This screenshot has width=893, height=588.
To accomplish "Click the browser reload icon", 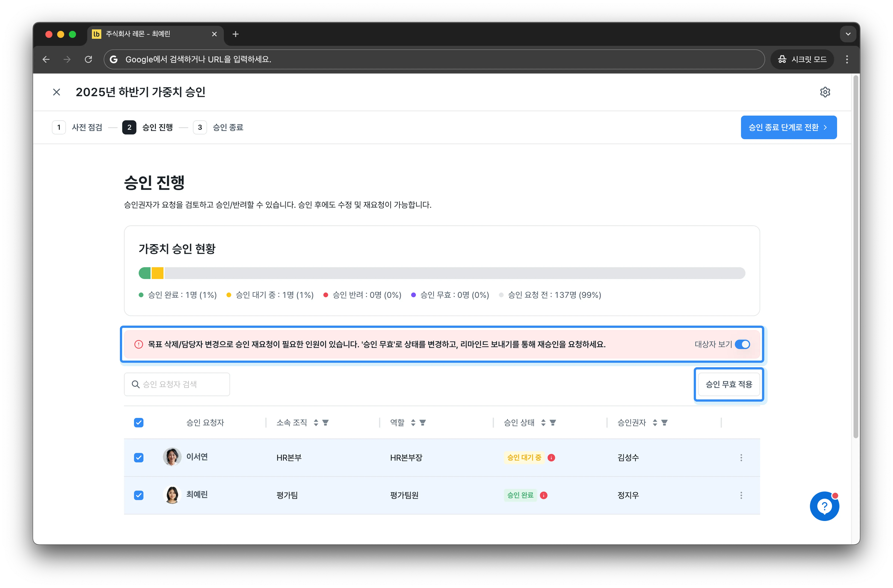I will [x=89, y=59].
